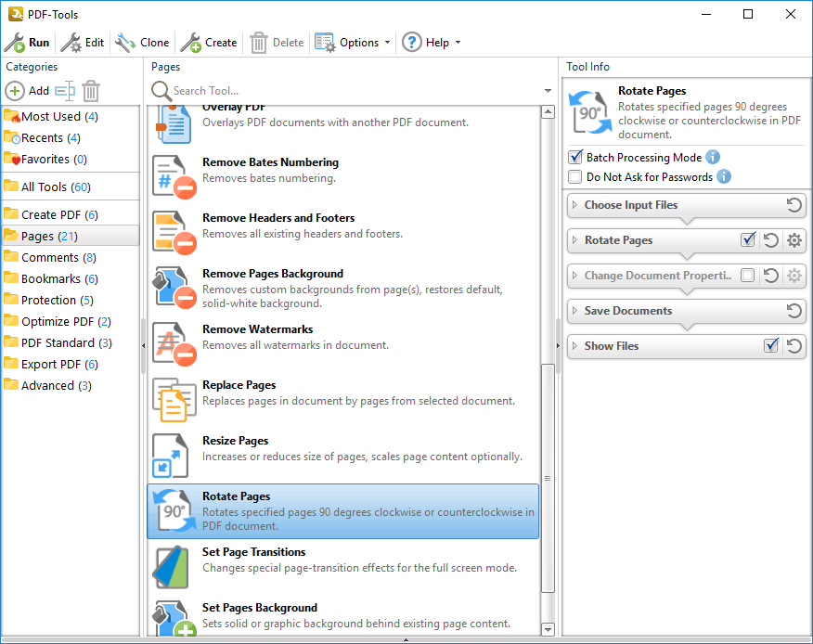Enable Do Not Ask for Passwords

pyautogui.click(x=575, y=177)
